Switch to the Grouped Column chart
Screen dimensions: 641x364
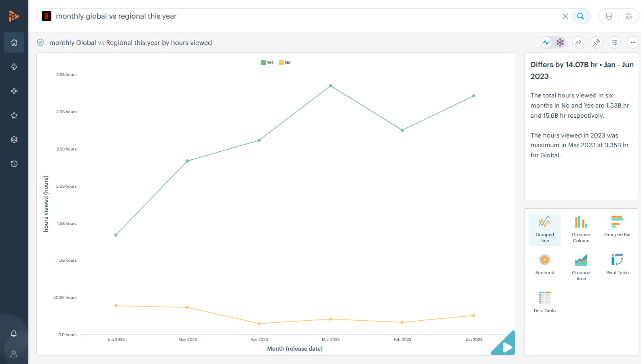[581, 229]
